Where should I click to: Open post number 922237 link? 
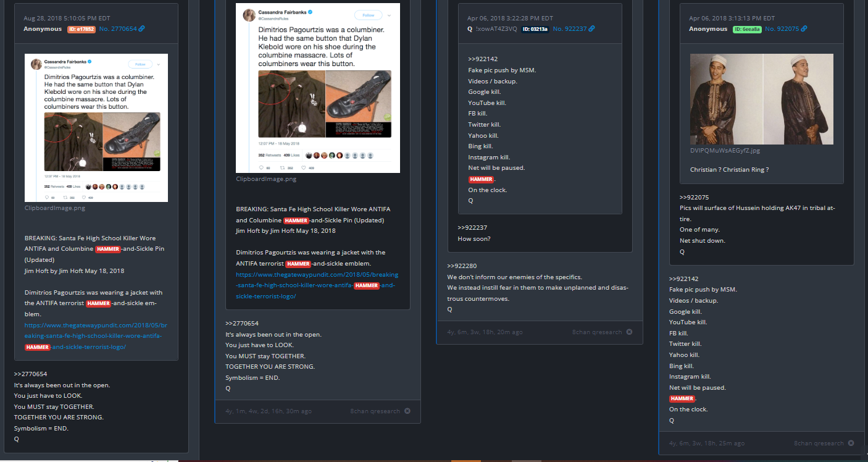[x=569, y=29]
